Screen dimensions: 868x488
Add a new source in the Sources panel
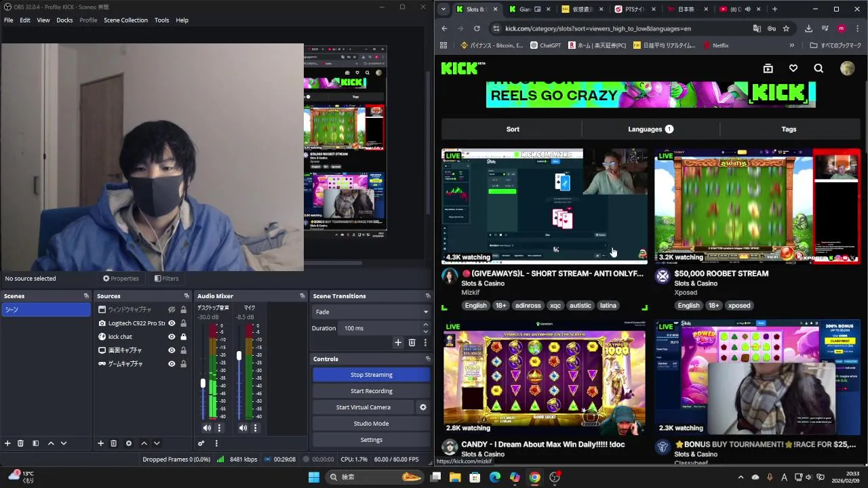[100, 443]
